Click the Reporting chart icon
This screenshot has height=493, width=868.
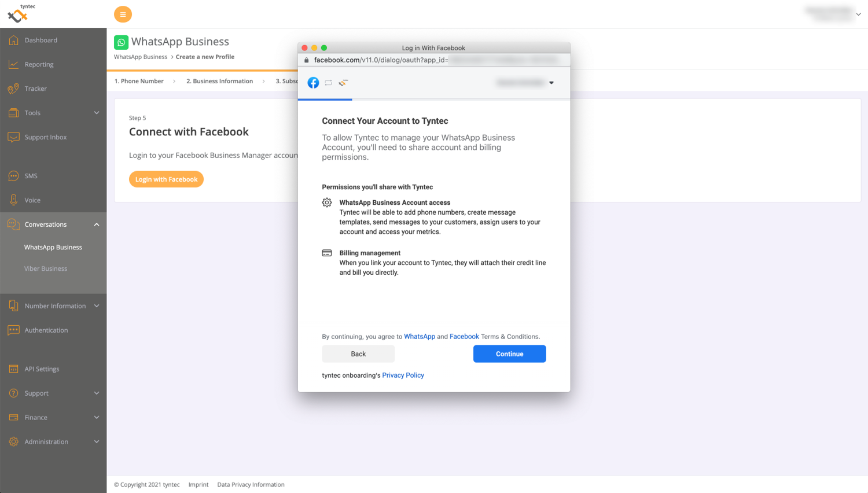point(13,64)
